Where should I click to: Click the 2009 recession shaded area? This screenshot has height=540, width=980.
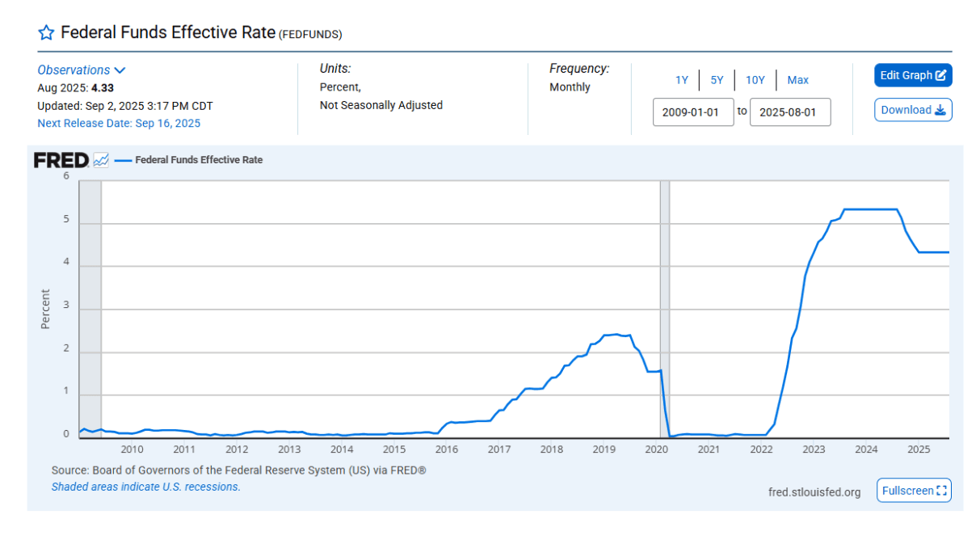point(90,307)
